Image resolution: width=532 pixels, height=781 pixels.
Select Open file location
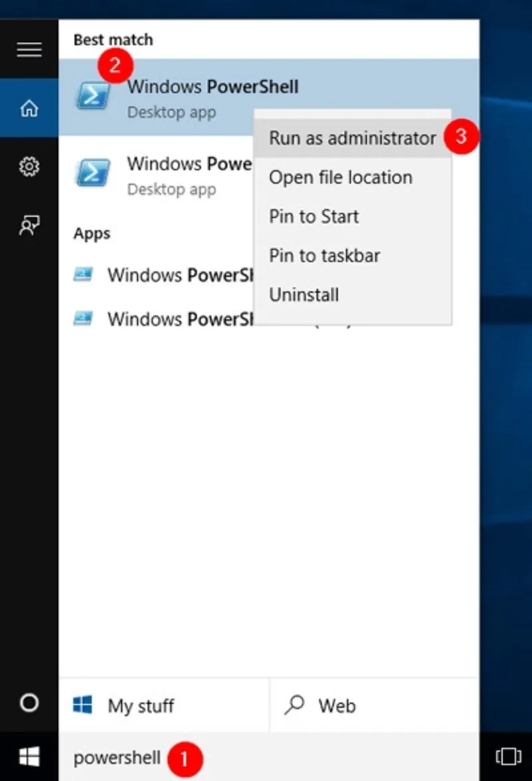352,178
